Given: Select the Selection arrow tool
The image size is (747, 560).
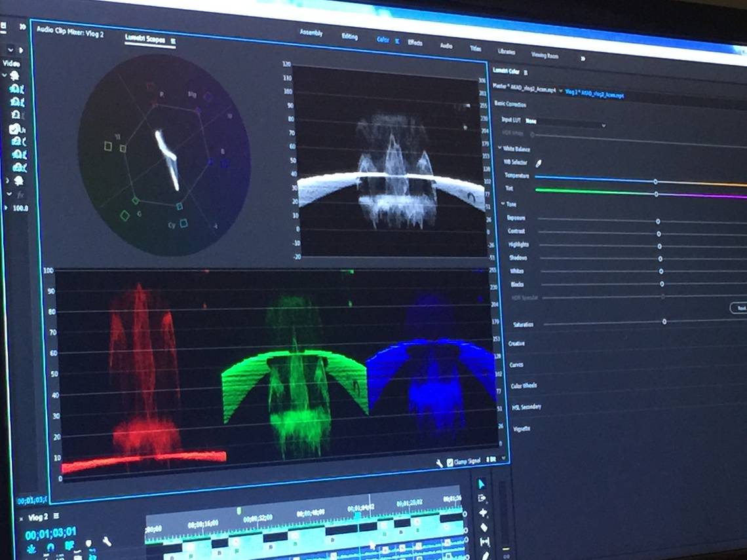Looking at the screenshot, I should (481, 484).
